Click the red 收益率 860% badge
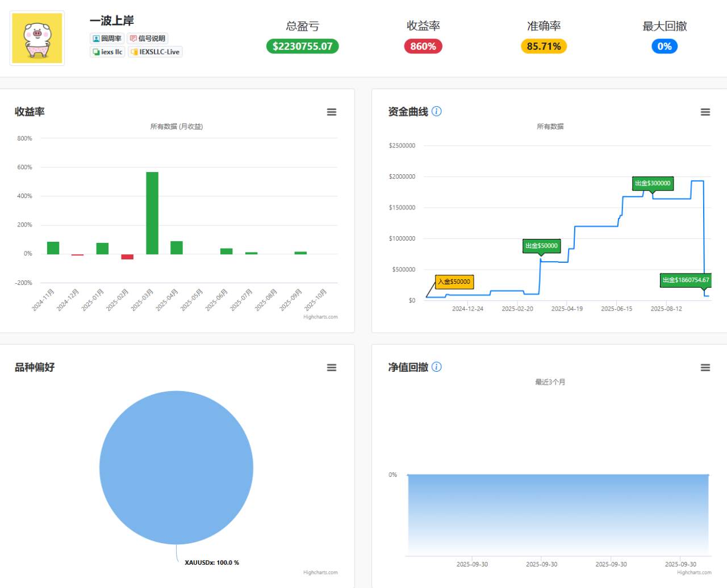The height and width of the screenshot is (588, 727). click(x=423, y=47)
